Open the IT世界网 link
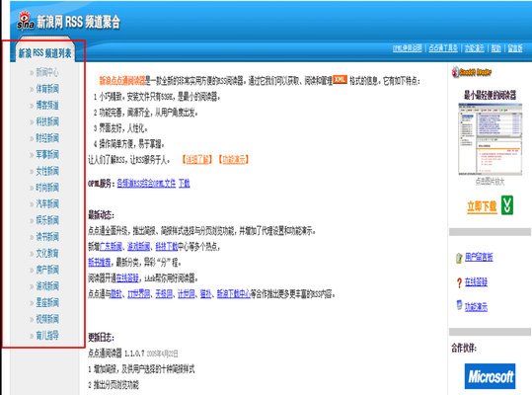Image resolution: width=532 pixels, height=395 pixels. 139,294
